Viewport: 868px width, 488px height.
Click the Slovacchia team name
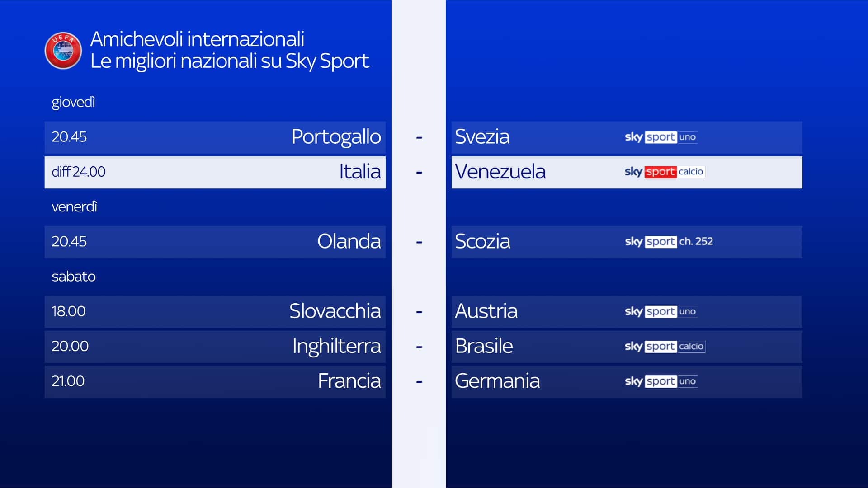point(335,311)
